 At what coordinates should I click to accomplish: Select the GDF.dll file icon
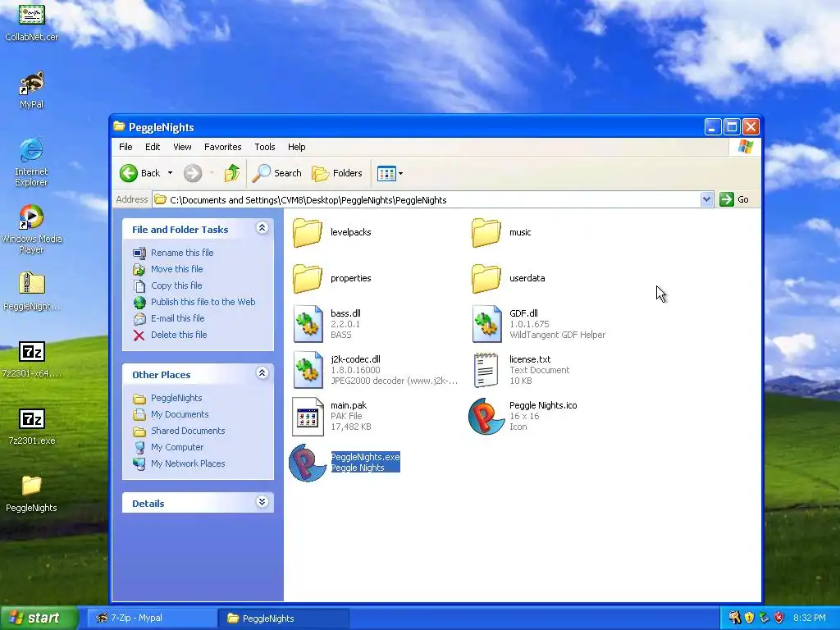[x=487, y=324]
